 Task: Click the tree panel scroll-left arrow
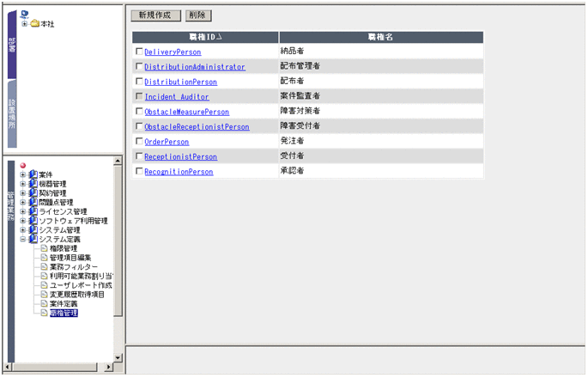coord(8,367)
